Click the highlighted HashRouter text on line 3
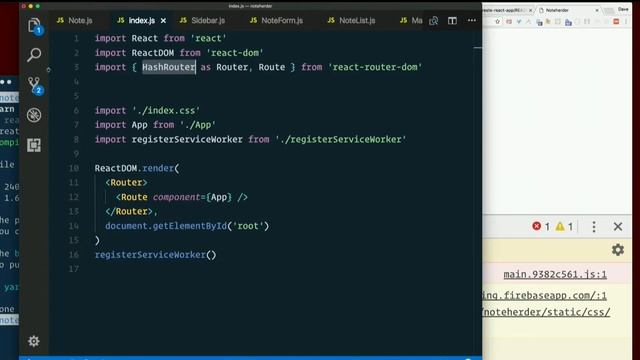Screen dimensions: 640x360 pyautogui.click(x=169, y=67)
